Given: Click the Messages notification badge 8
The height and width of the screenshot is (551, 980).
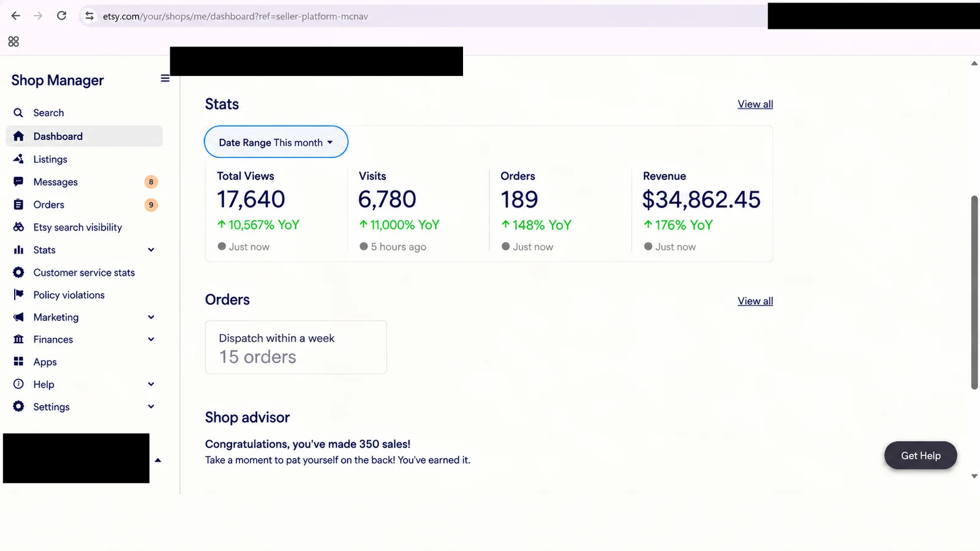Looking at the screenshot, I should [x=151, y=182].
